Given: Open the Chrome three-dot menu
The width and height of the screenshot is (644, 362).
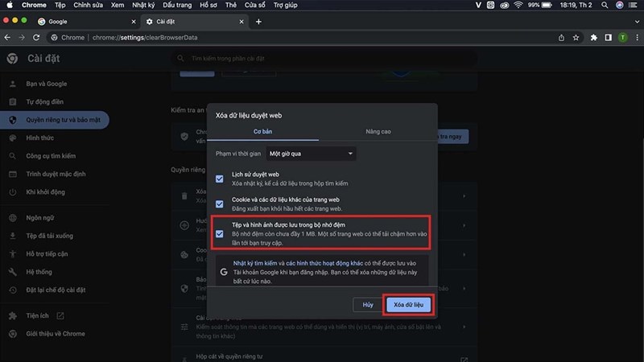Looking at the screenshot, I should click(637, 37).
